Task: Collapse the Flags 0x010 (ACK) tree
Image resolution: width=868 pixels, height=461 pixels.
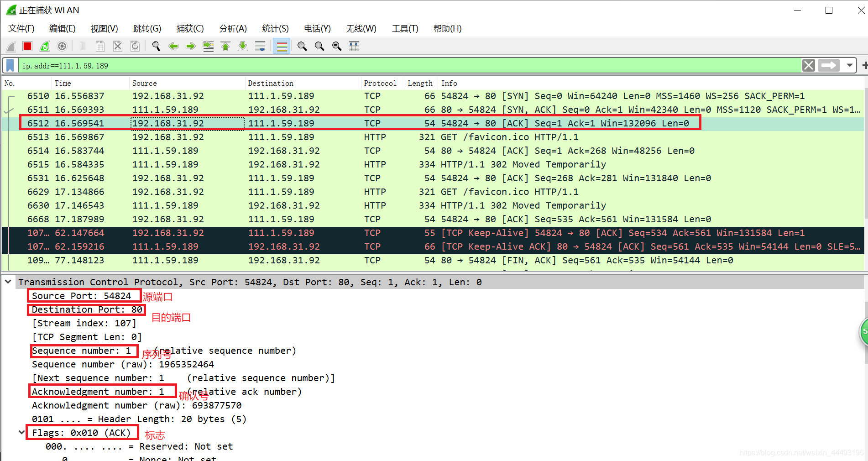Action: point(21,432)
